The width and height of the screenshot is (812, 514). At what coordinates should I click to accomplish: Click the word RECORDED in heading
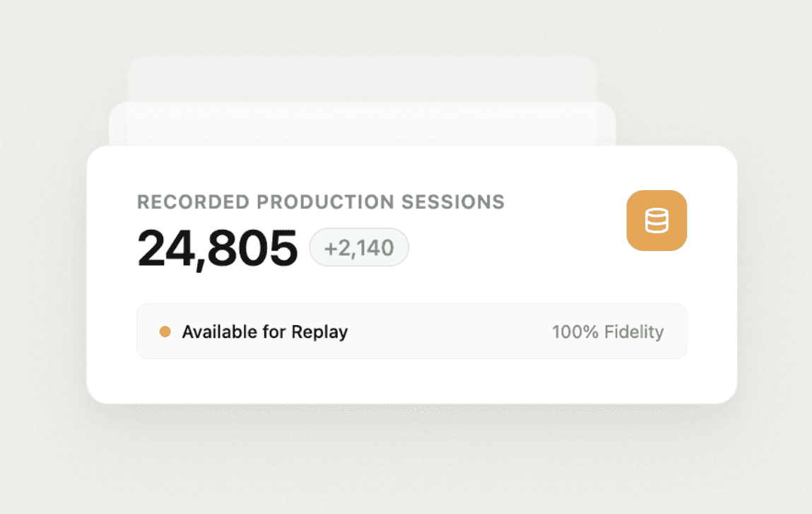tap(193, 202)
